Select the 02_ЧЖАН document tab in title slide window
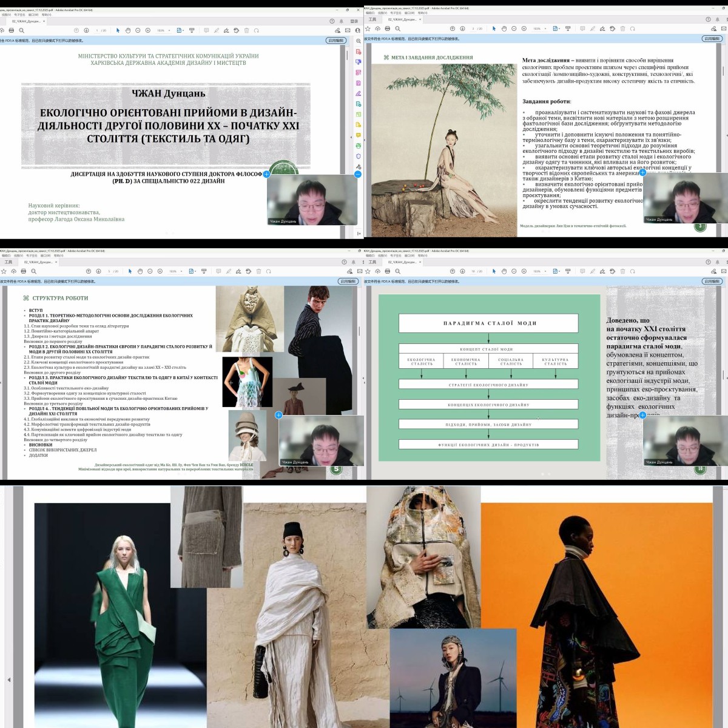The height and width of the screenshot is (728, 728). (27, 21)
